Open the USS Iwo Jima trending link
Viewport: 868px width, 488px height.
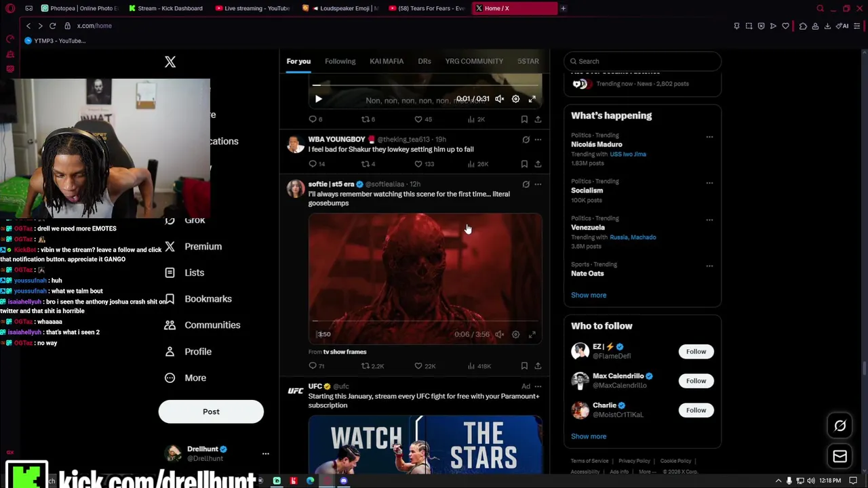pyautogui.click(x=628, y=155)
